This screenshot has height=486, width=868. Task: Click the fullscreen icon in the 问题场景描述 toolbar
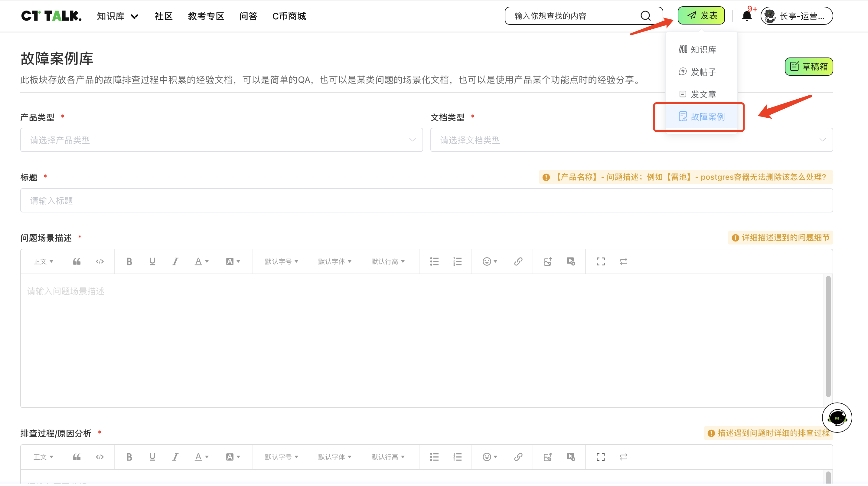[x=600, y=261]
